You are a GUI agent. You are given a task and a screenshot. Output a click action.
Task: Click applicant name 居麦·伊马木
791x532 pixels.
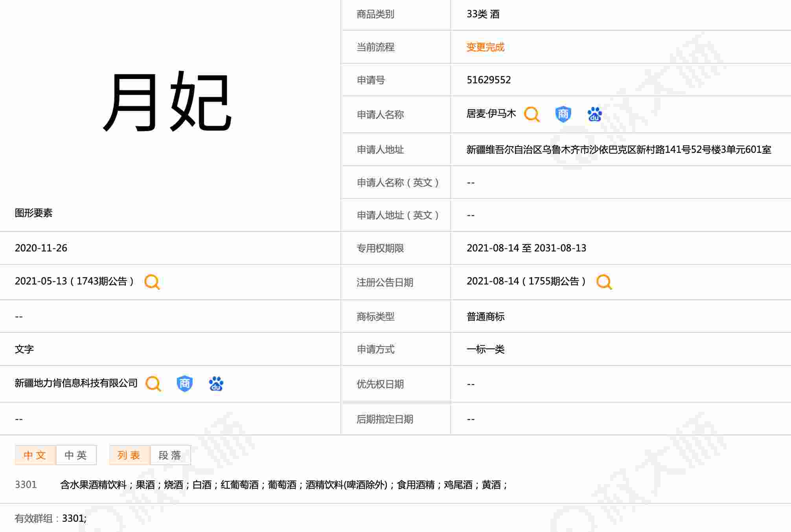tap(491, 114)
